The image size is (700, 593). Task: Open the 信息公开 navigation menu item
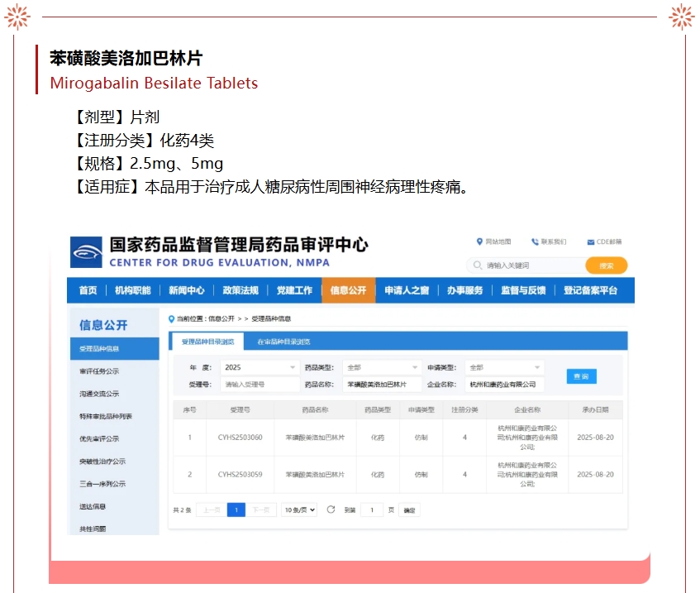click(348, 290)
